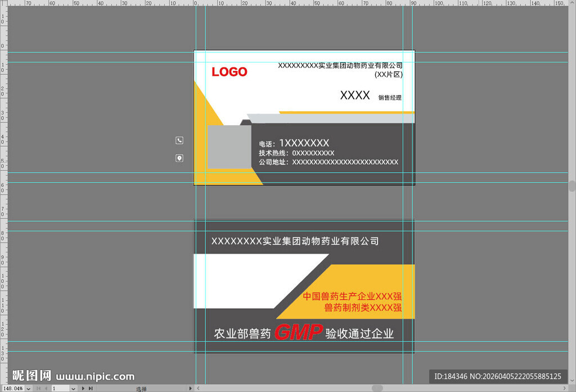Image resolution: width=576 pixels, height=392 pixels.
Task: Click the vertical scrollbar down arrow
Action: coord(572,381)
